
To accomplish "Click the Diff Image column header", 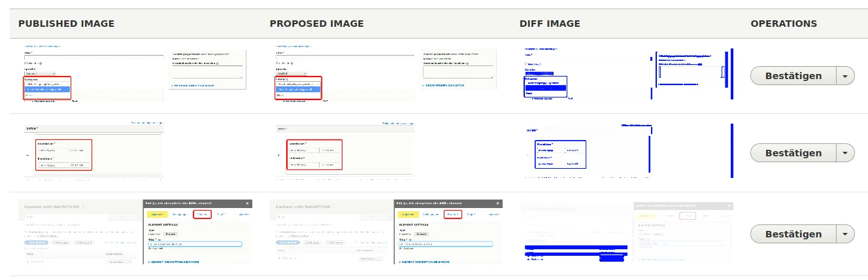I will [x=550, y=24].
